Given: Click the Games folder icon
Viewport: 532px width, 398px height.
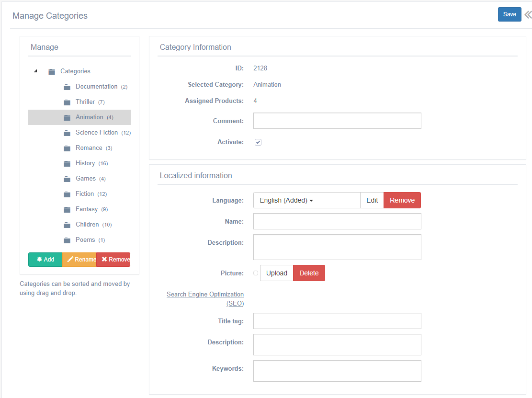Looking at the screenshot, I should (67, 179).
